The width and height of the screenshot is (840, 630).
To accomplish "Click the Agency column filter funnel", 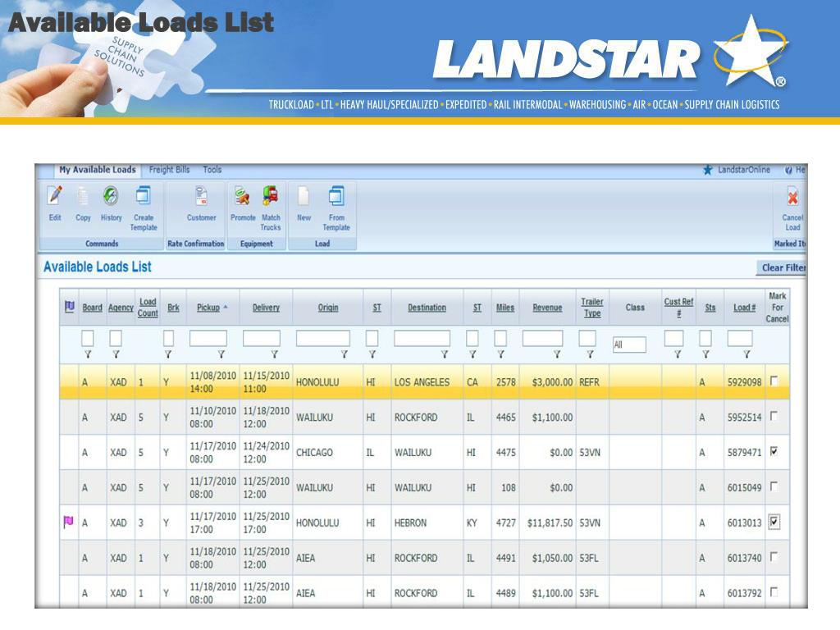I will click(x=116, y=354).
